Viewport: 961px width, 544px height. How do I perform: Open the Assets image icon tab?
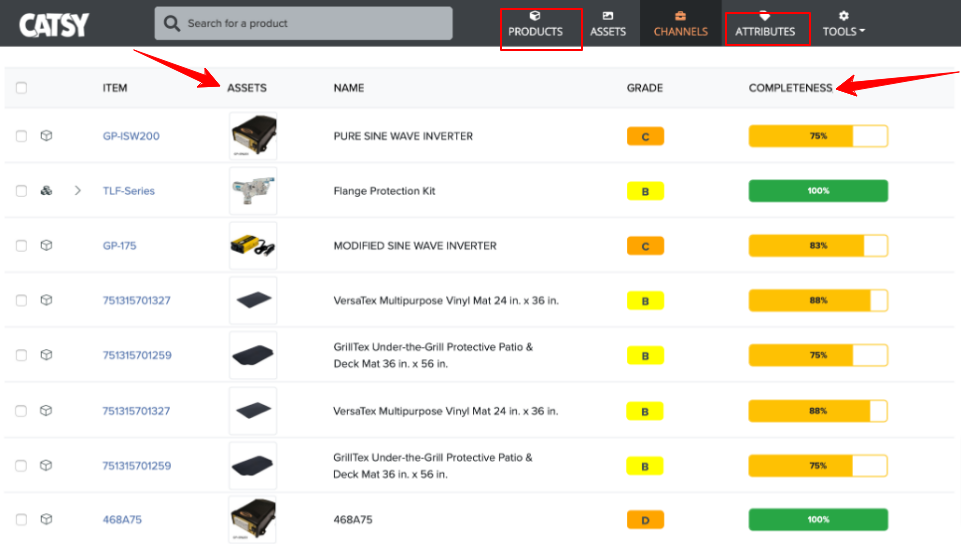[x=607, y=16]
